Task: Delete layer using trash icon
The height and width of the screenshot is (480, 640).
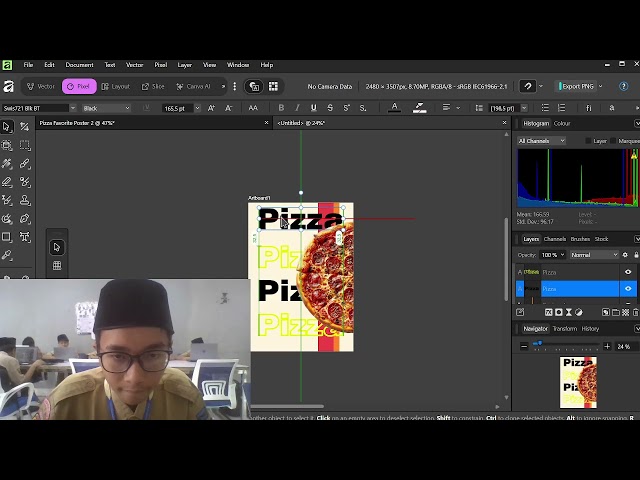Action: pos(636,312)
